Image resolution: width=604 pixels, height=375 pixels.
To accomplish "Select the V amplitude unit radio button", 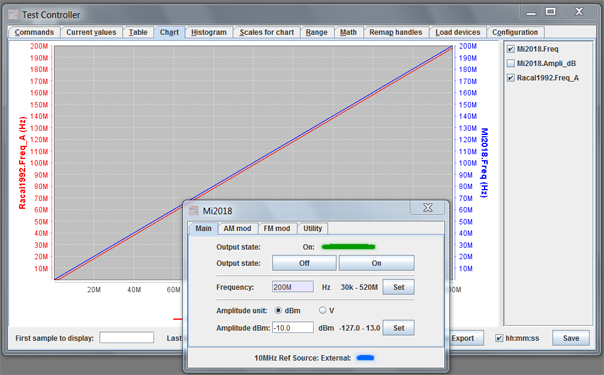I will click(x=322, y=310).
